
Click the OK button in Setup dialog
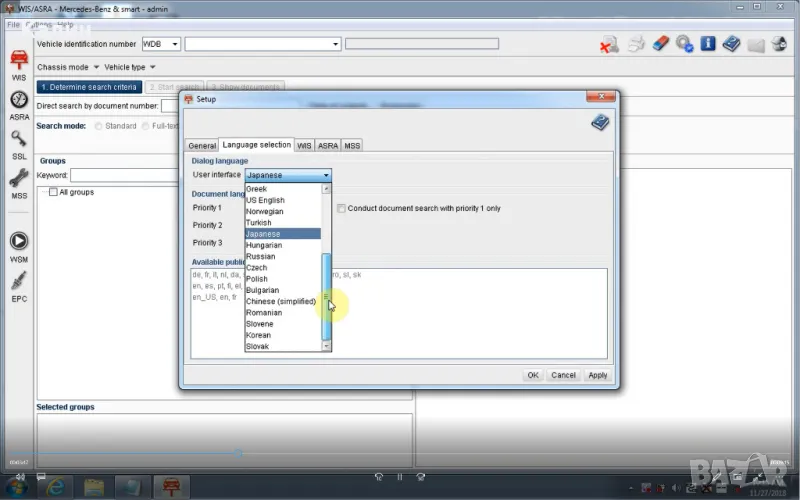point(533,375)
